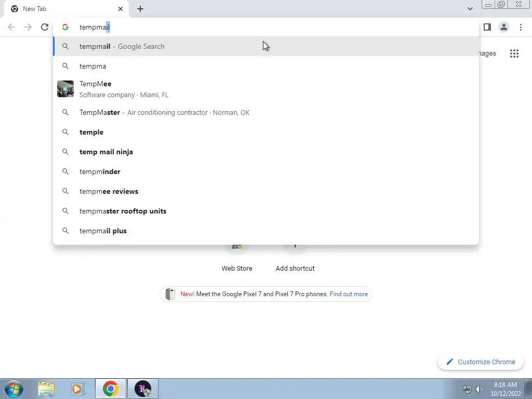Select the 'tempminder' suggestion
Viewport: 532px width, 399px height.
[266, 171]
